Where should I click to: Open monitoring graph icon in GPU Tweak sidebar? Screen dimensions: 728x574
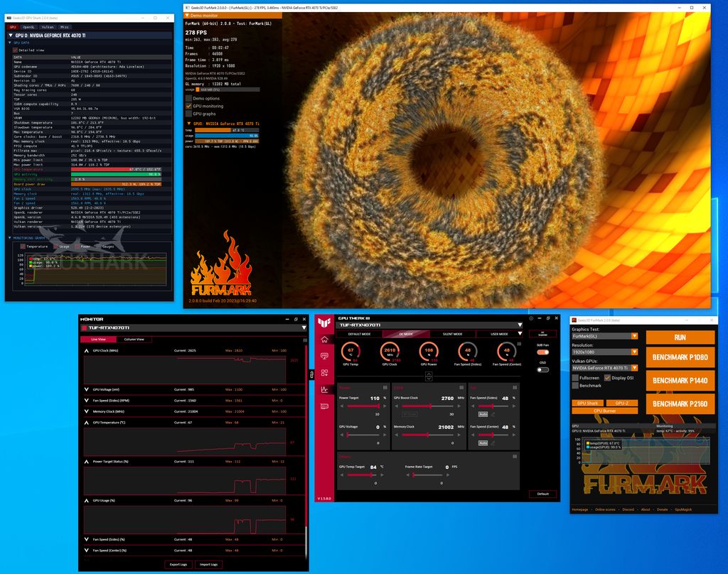324,390
